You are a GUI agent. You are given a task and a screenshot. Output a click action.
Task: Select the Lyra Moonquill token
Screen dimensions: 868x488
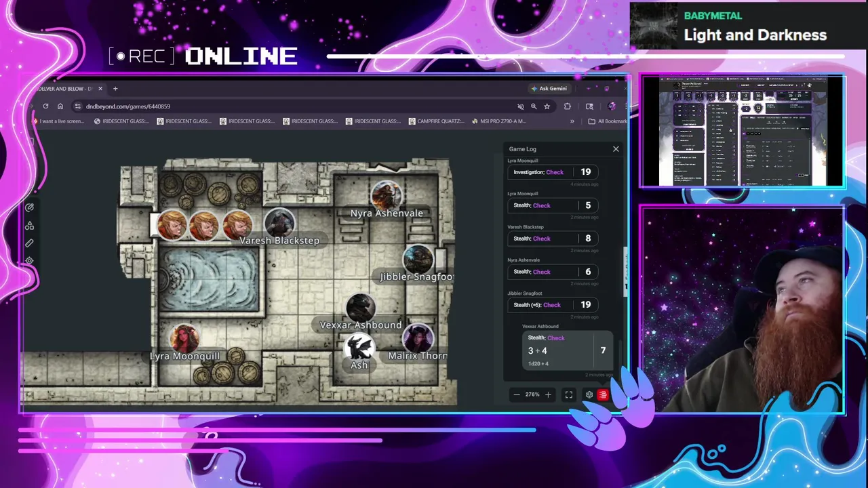tap(184, 338)
